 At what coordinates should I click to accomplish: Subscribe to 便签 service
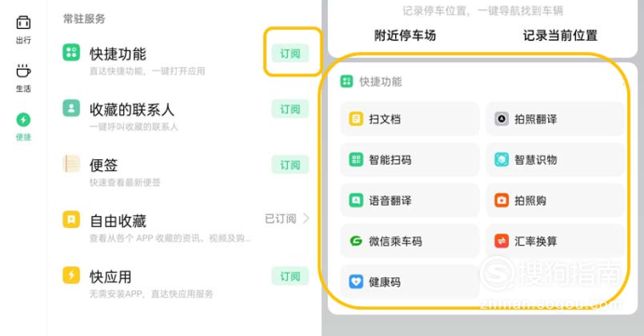(x=290, y=165)
